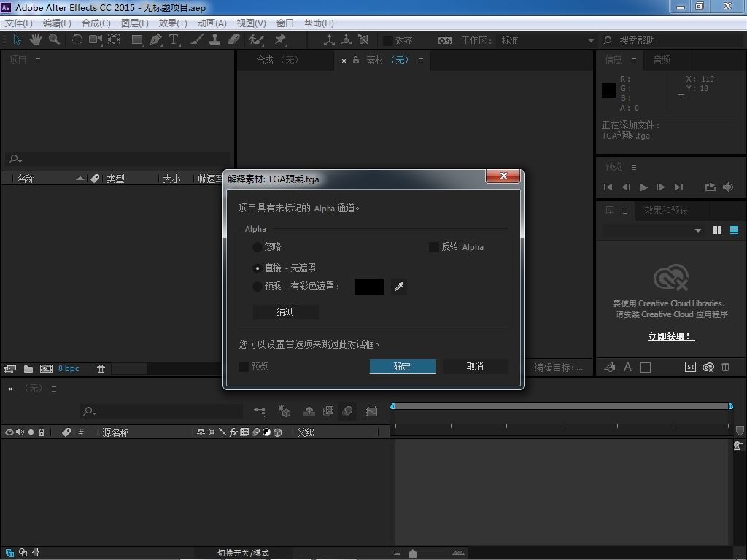Click the new folder icon in Project panel
Image resolution: width=747 pixels, height=560 pixels.
[x=28, y=368]
